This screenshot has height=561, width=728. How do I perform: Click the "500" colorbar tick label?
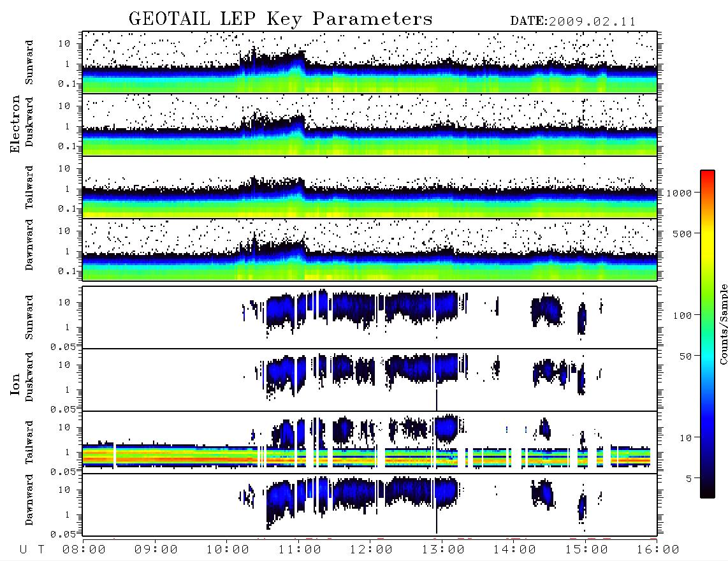[x=682, y=233]
